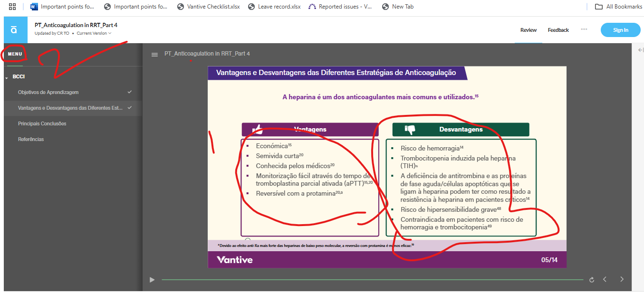The image size is (644, 293).
Task: Click the Sign In button
Action: (x=620, y=30)
